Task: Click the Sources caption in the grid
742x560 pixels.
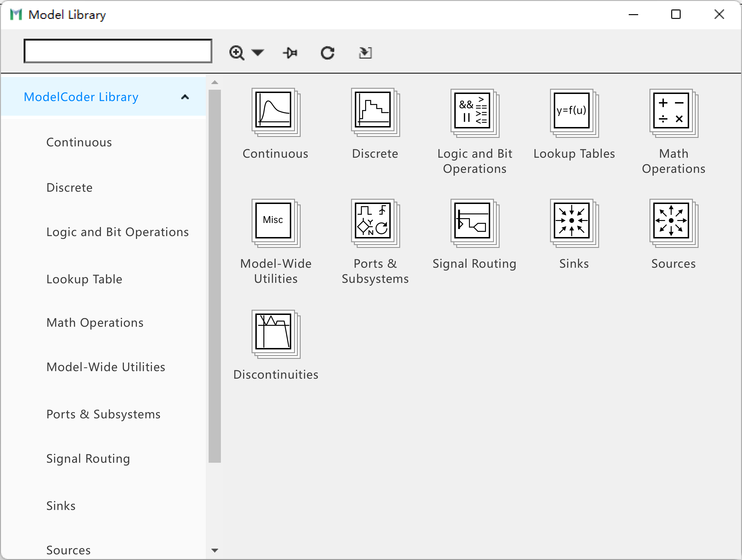Action: coord(674,264)
